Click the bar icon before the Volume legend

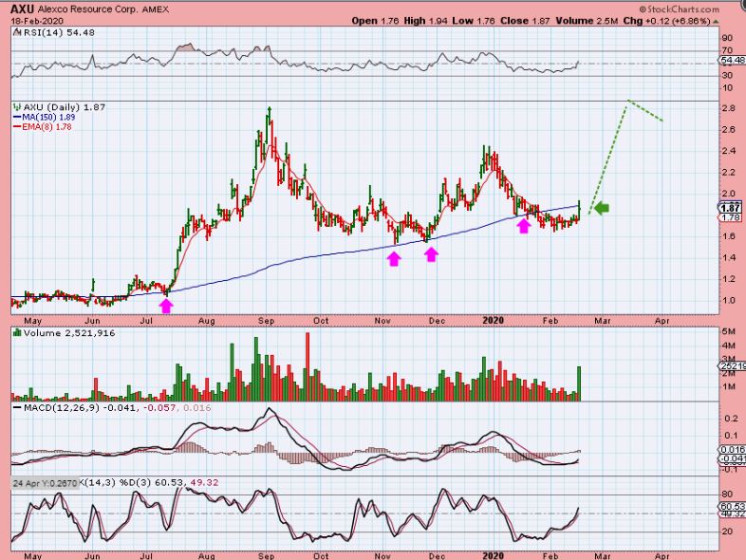point(17,332)
